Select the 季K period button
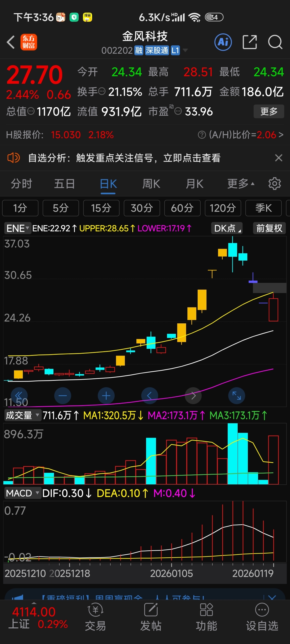This screenshot has height=644, width=290. pyautogui.click(x=263, y=208)
